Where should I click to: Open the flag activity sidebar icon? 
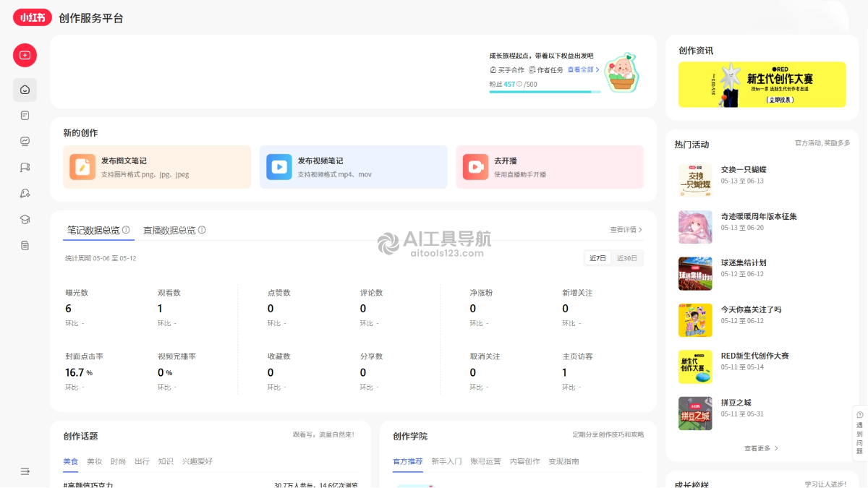pos(25,167)
